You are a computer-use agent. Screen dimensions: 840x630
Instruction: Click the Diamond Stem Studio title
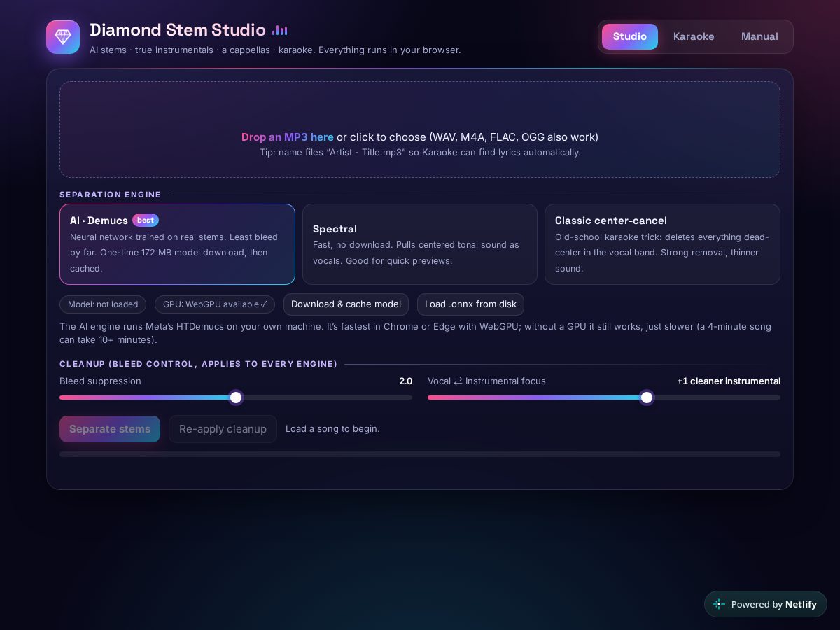(x=178, y=30)
